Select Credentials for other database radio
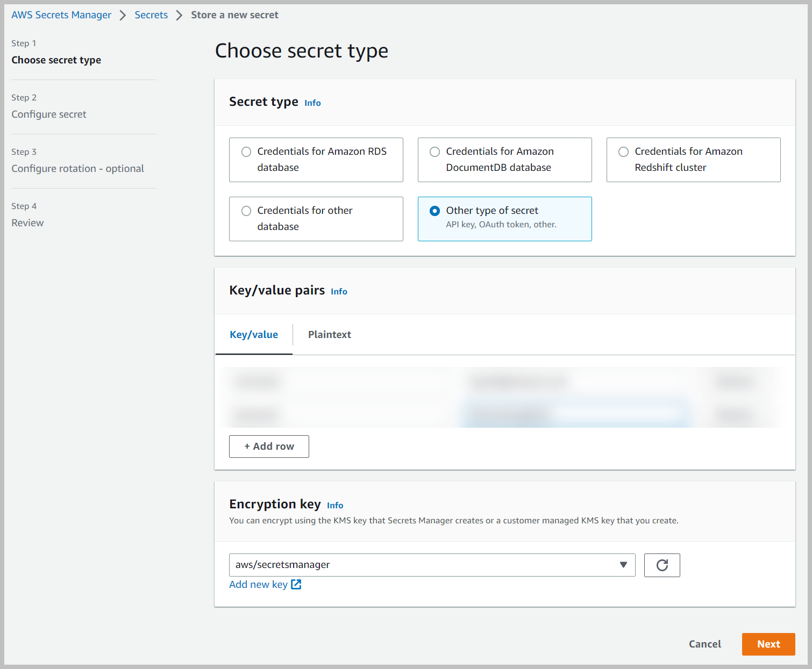Viewport: 812px width, 669px height. coord(246,211)
